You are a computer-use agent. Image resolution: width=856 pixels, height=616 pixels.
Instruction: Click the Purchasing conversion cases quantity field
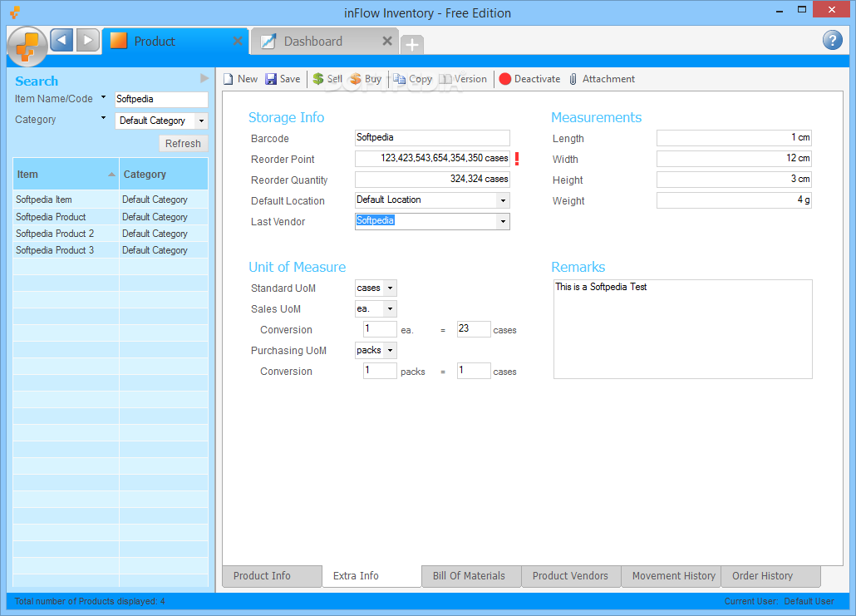coord(474,370)
